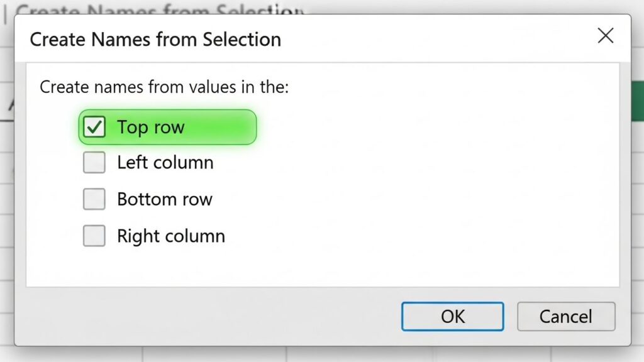Viewport: 644px width, 362px height.
Task: Click the blurred background title above the dialog
Action: 157,9
